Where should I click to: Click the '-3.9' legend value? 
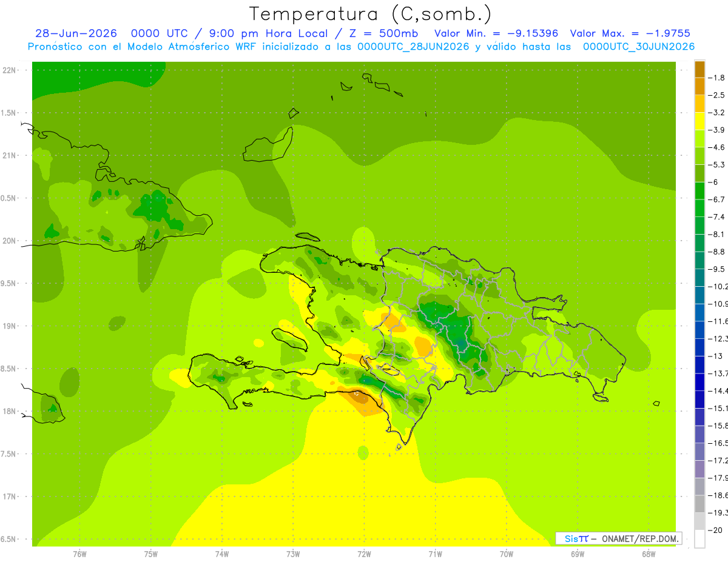(716, 130)
